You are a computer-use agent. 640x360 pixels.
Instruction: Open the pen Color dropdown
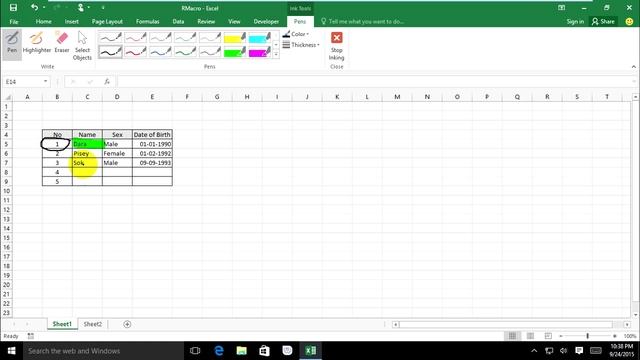coord(296,34)
